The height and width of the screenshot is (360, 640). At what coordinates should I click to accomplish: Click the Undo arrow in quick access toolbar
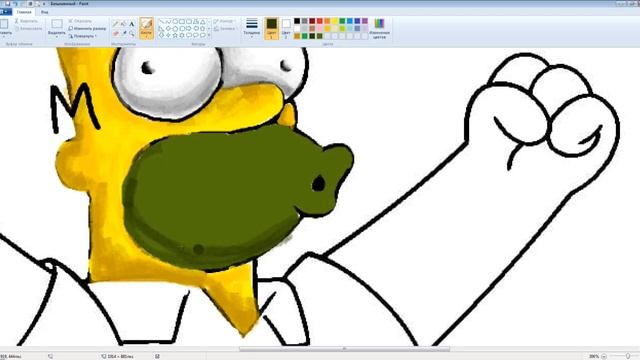(x=16, y=4)
